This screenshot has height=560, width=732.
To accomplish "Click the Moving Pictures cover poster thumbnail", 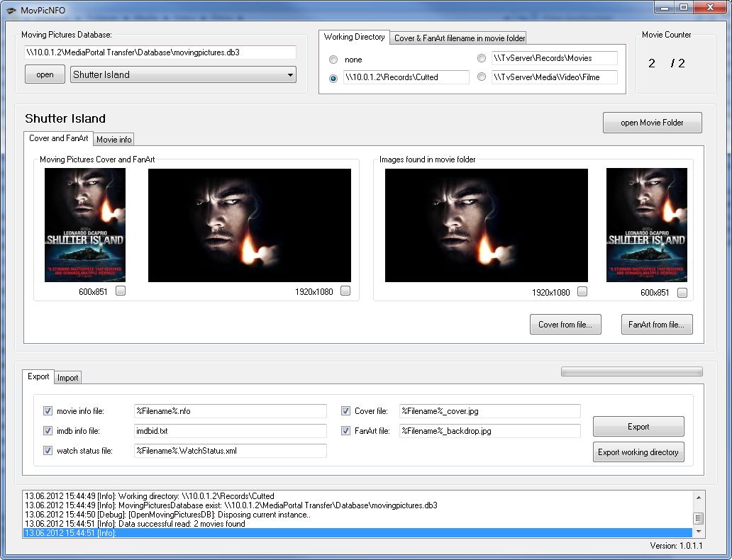I will 85,225.
